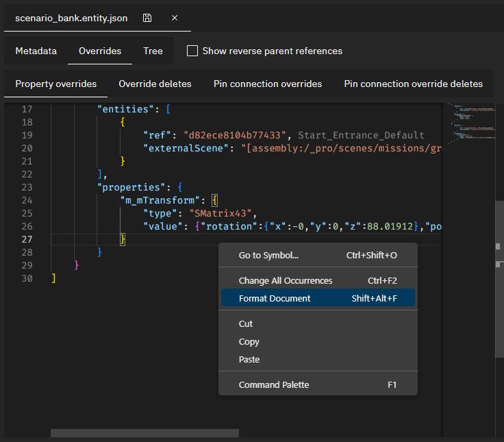Close the scenario_bank.entity.json tab
The width and height of the screenshot is (504, 442).
(175, 18)
